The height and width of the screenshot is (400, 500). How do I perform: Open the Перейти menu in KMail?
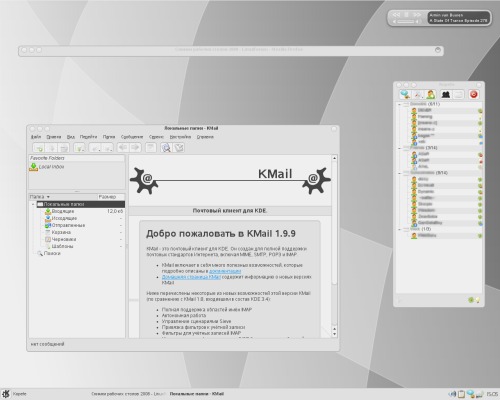(88, 137)
